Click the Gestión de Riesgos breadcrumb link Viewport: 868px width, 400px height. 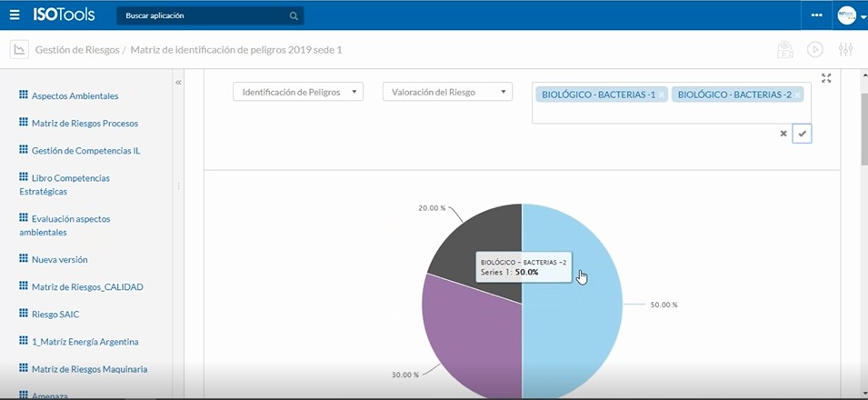[x=77, y=50]
